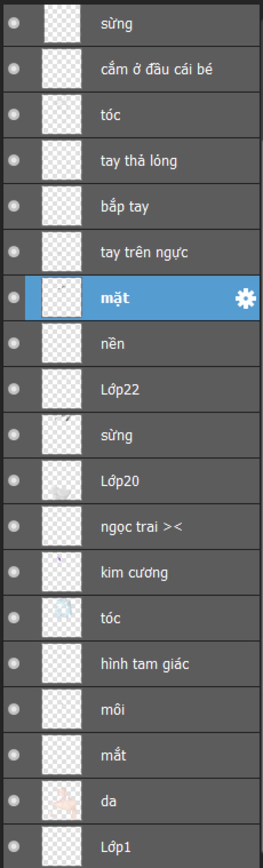Click the da layer thumbnail
The image size is (263, 868).
click(x=62, y=801)
